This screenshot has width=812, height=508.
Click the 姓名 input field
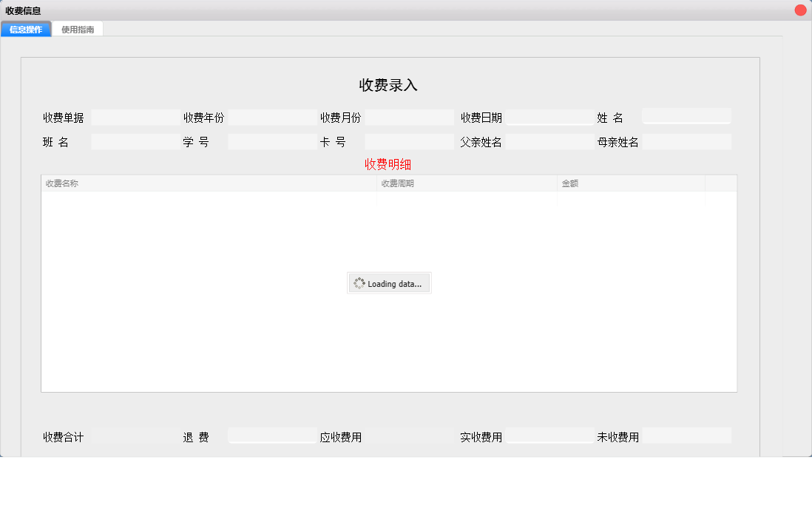pyautogui.click(x=686, y=115)
